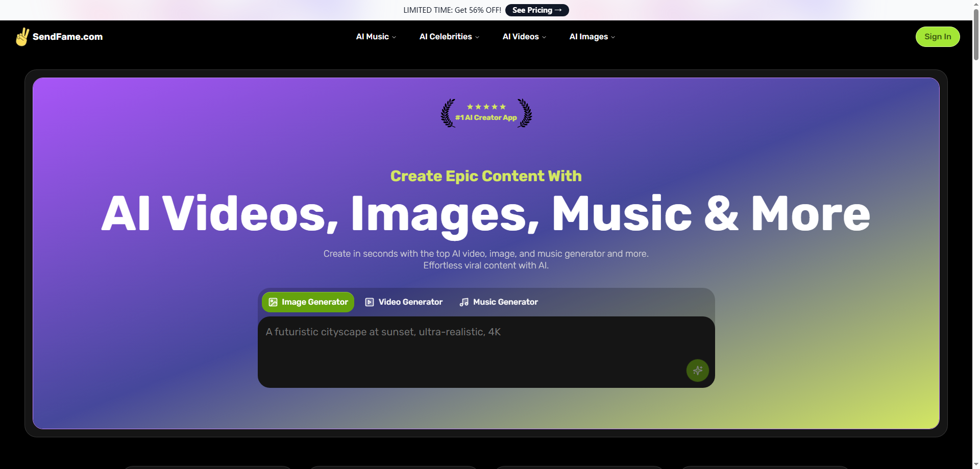Click the "Create Epic Content With" heading
980x469 pixels.
click(486, 176)
